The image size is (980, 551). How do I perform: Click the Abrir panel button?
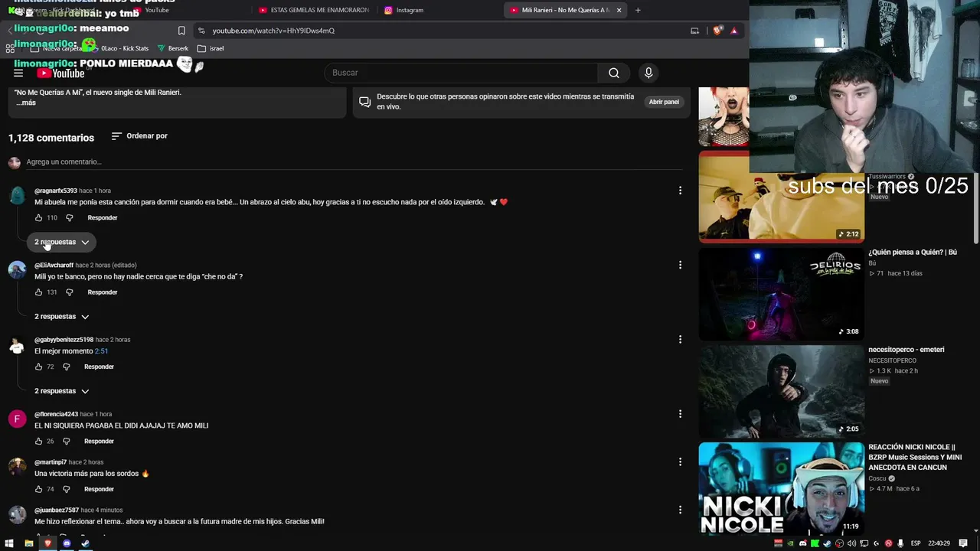pyautogui.click(x=664, y=102)
